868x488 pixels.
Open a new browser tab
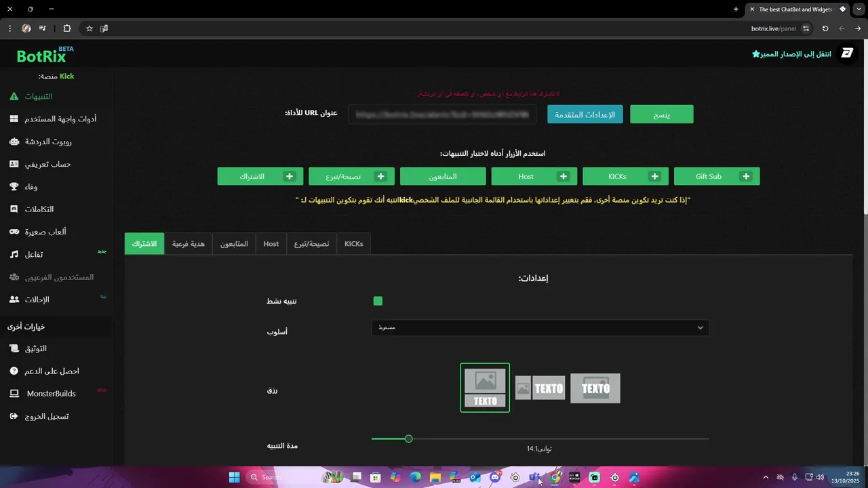click(x=736, y=9)
